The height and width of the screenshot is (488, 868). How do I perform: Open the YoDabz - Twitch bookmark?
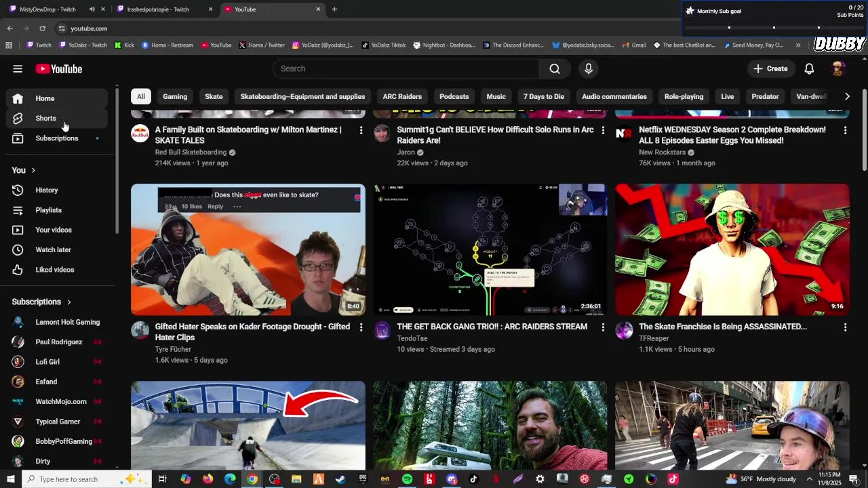[x=83, y=45]
